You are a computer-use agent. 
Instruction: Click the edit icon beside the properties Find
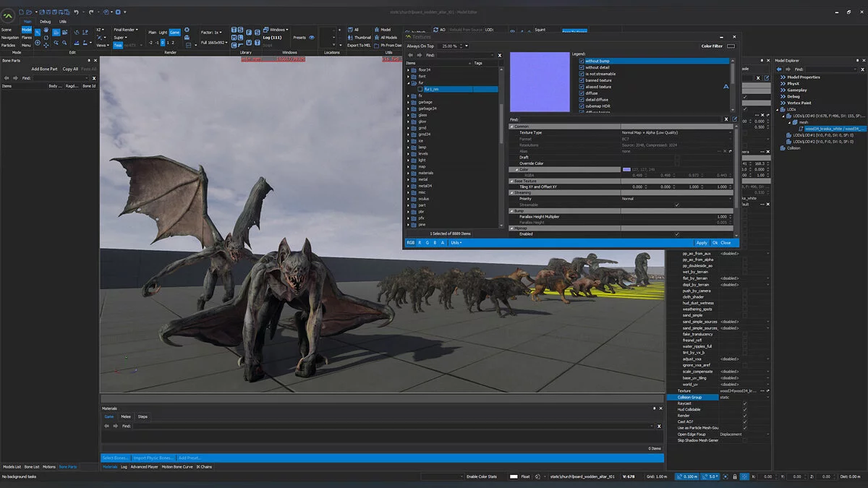click(x=735, y=119)
